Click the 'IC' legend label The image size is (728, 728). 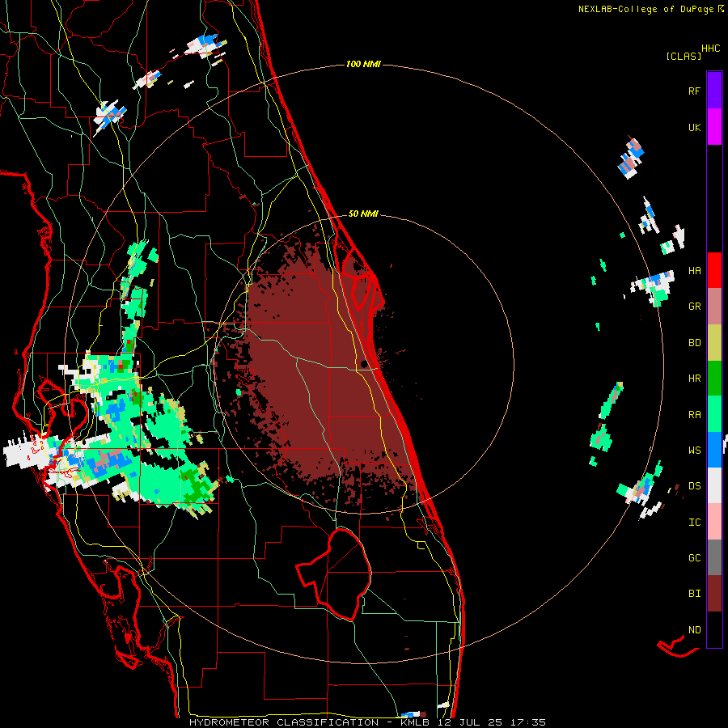[694, 523]
